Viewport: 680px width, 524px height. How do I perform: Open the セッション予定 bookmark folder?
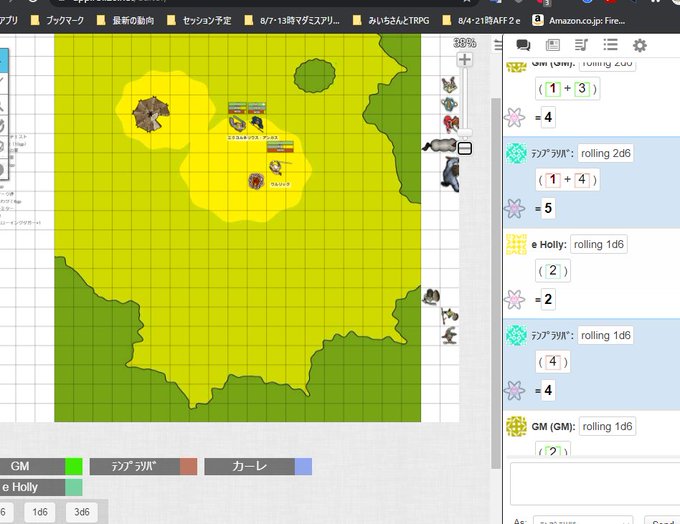pos(199,20)
